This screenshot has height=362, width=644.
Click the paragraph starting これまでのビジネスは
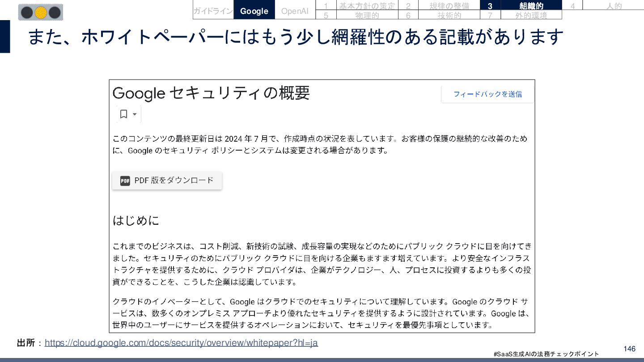[x=322, y=264]
